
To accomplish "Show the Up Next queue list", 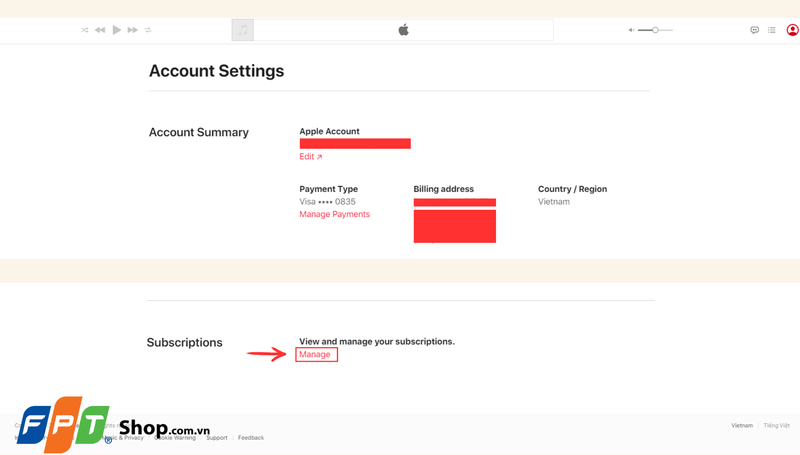I will 772,30.
